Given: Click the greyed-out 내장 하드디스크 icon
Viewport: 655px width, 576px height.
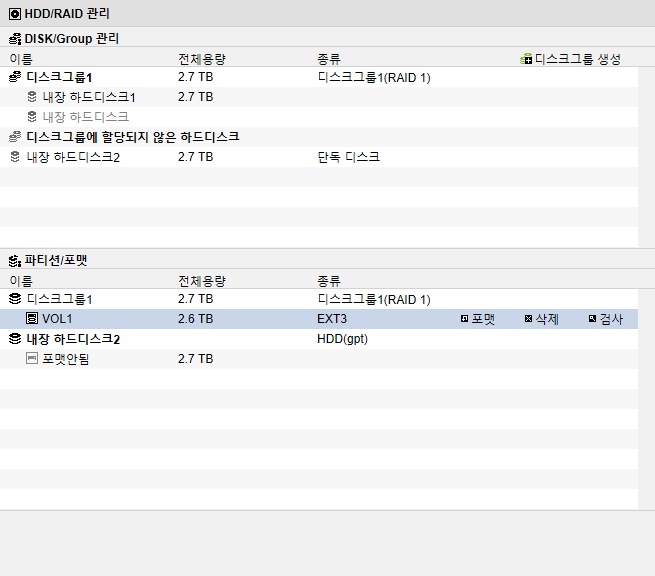Looking at the screenshot, I should tap(32, 117).
